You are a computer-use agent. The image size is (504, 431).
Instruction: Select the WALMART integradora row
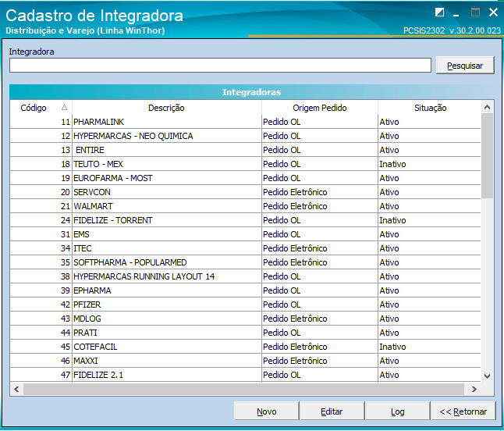click(166, 206)
